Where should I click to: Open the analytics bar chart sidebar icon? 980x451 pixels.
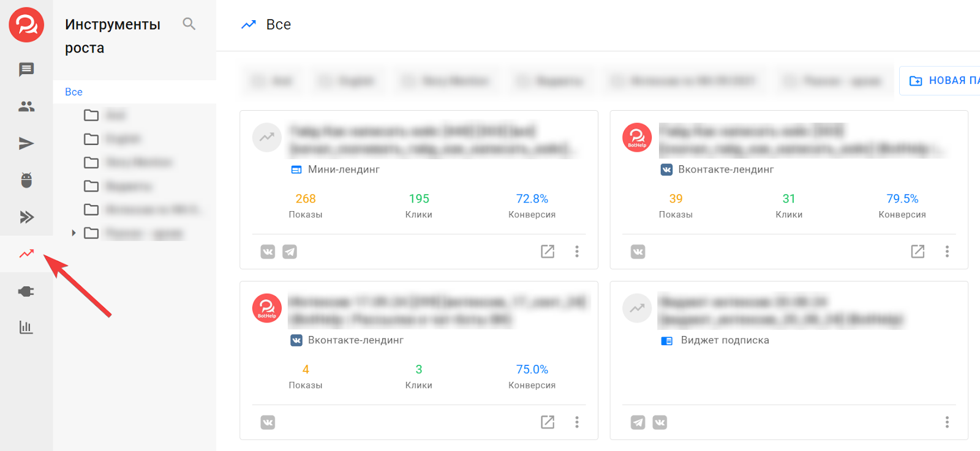26,327
